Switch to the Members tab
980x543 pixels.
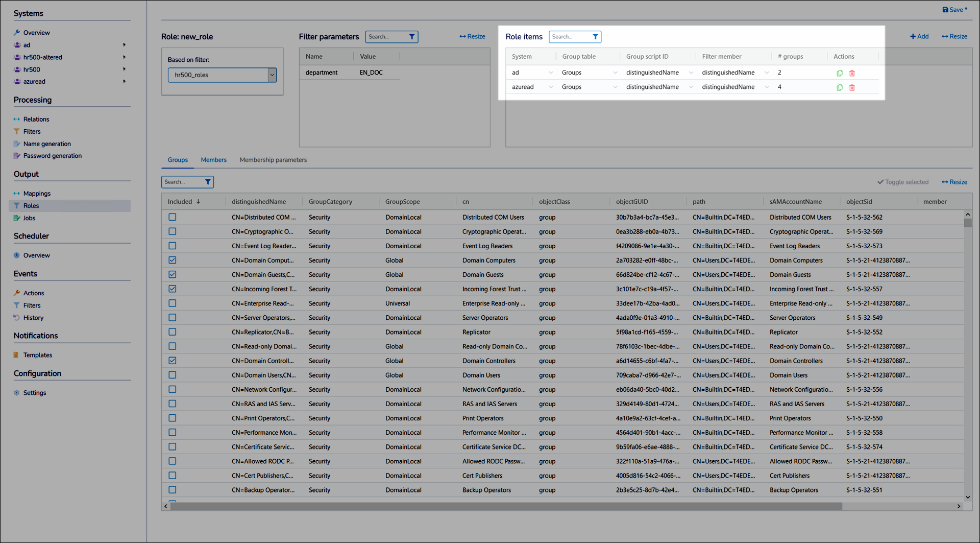coord(213,160)
